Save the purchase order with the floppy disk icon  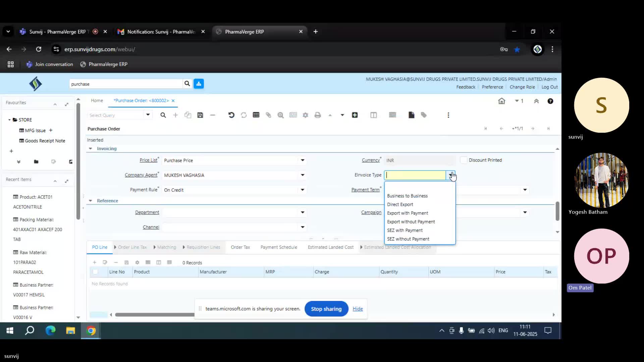click(200, 115)
